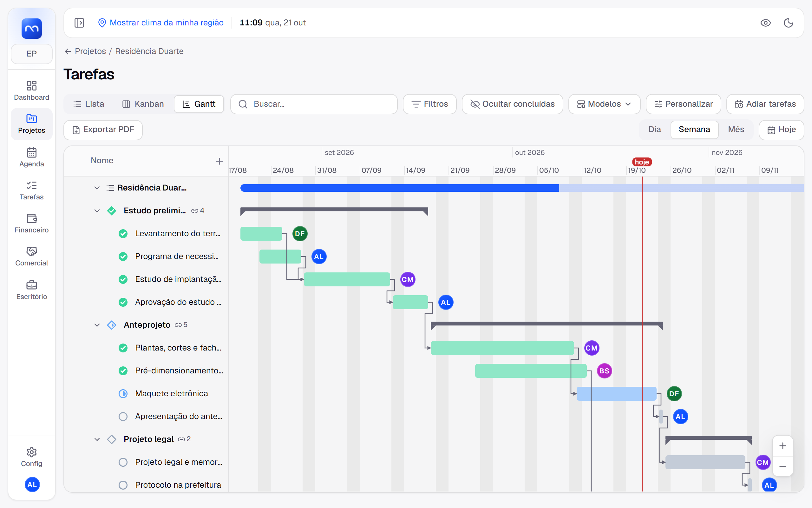
Task: Click the Maquete eletrônica blue task bar
Action: pos(616,394)
